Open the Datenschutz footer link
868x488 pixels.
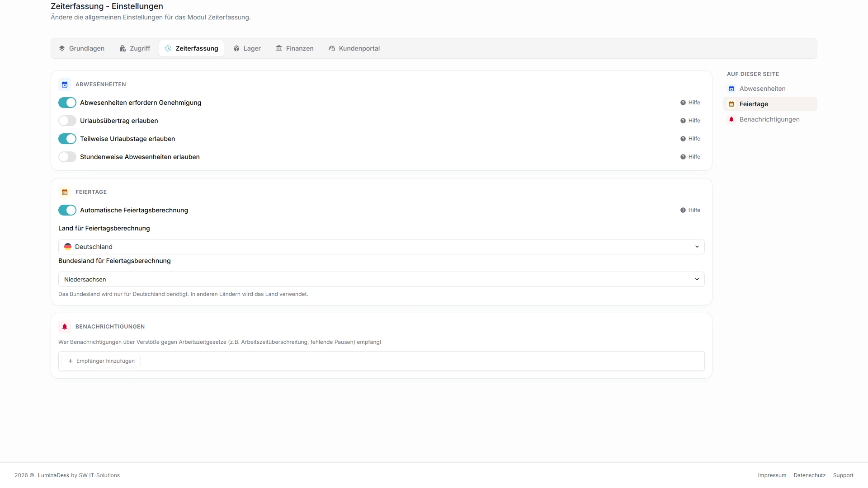[x=809, y=475]
